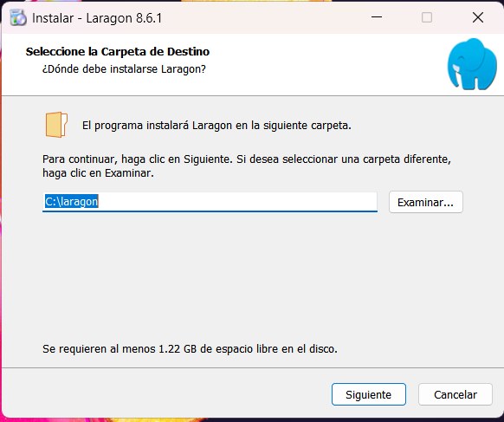Click 'Se requieren al menos 1.22 GB' text

190,348
